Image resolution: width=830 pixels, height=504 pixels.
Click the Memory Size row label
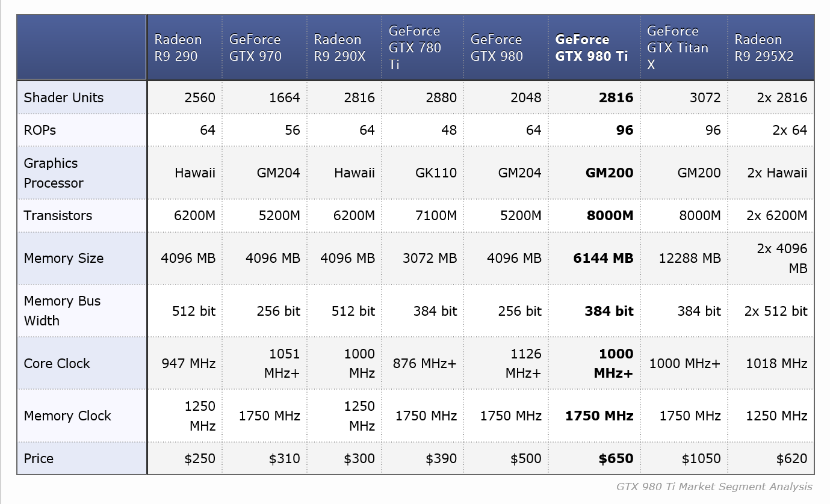point(64,258)
